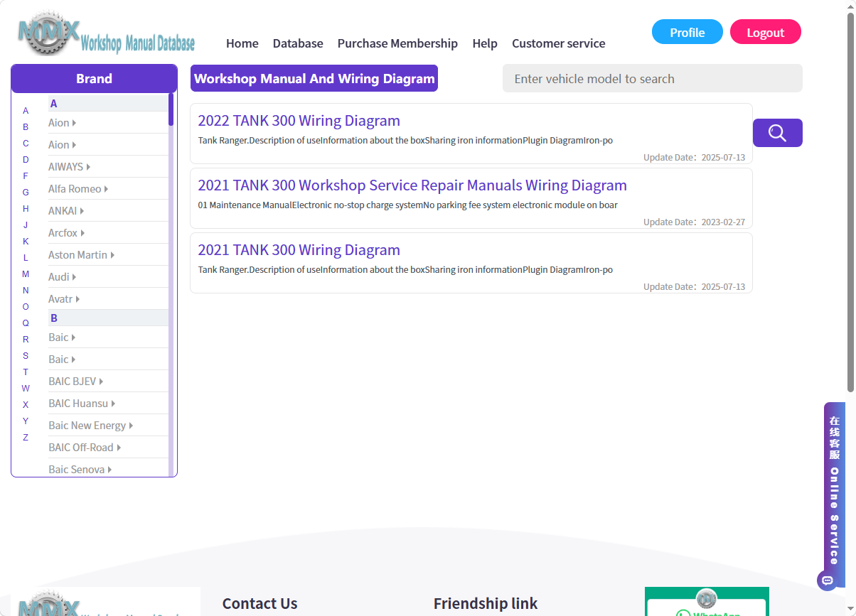
Task: Expand the Baic Senova brand entry
Action: click(x=80, y=470)
